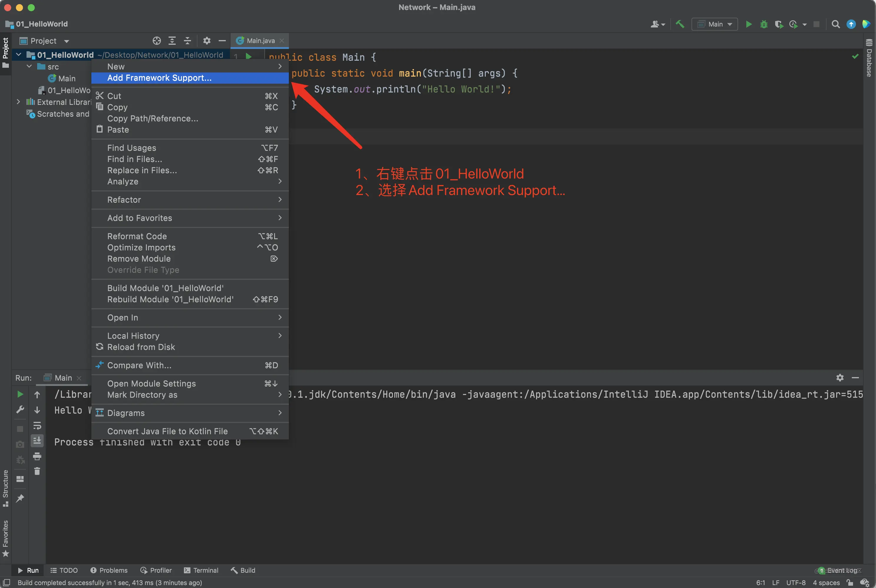Select Copy Path/Reference... in context menu
The image size is (876, 588).
coord(190,118)
